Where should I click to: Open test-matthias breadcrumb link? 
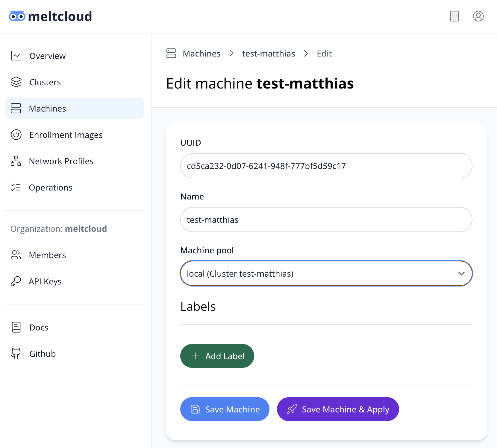(x=268, y=54)
